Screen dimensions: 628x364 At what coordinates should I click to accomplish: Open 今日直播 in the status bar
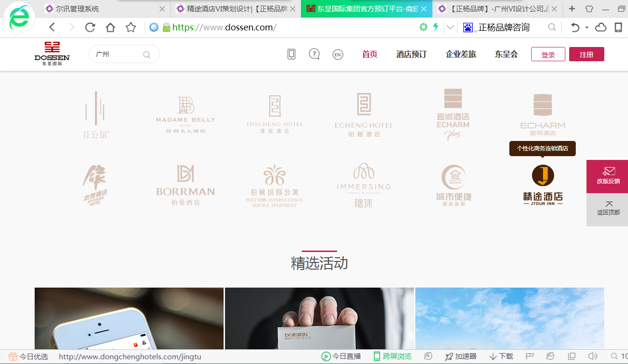pos(341,356)
